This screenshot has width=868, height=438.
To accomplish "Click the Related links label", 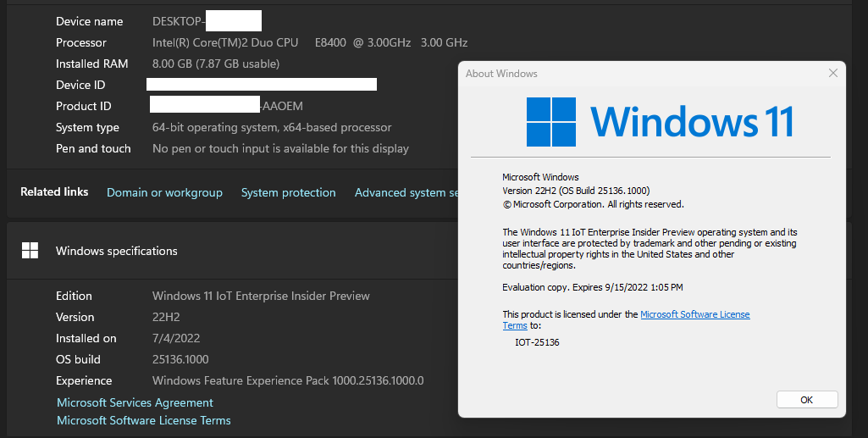I will (54, 191).
